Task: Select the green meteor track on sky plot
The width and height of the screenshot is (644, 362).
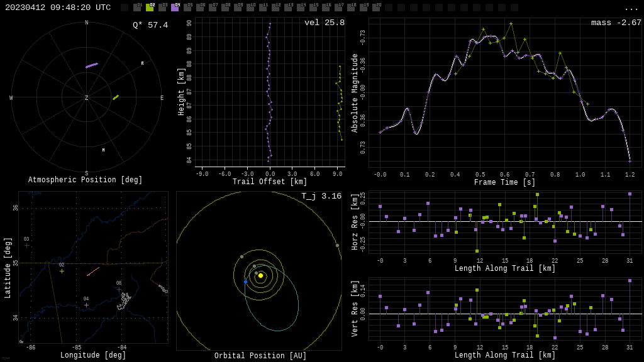Action: coord(116,97)
